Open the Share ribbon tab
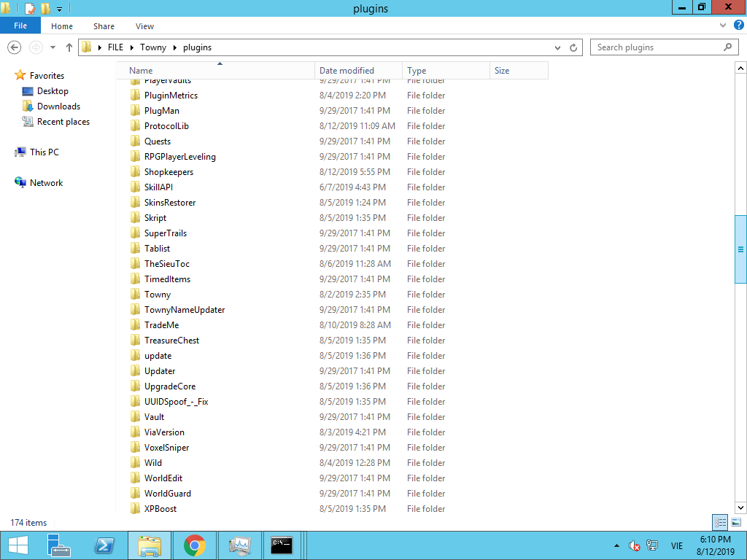Image resolution: width=747 pixels, height=560 pixels. coord(104,26)
